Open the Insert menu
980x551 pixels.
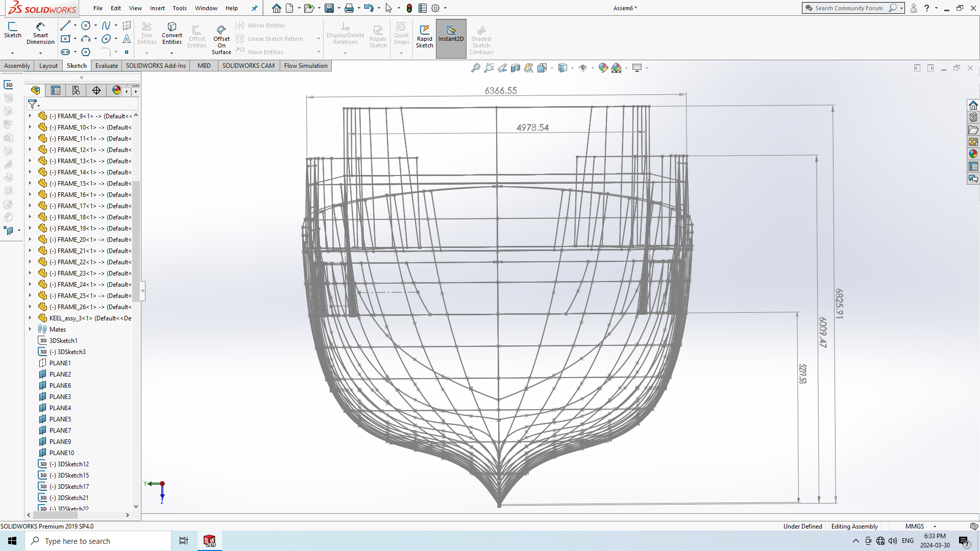(157, 8)
